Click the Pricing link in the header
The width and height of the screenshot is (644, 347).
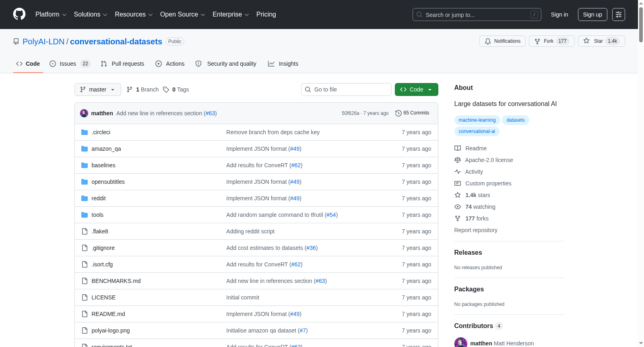266,15
